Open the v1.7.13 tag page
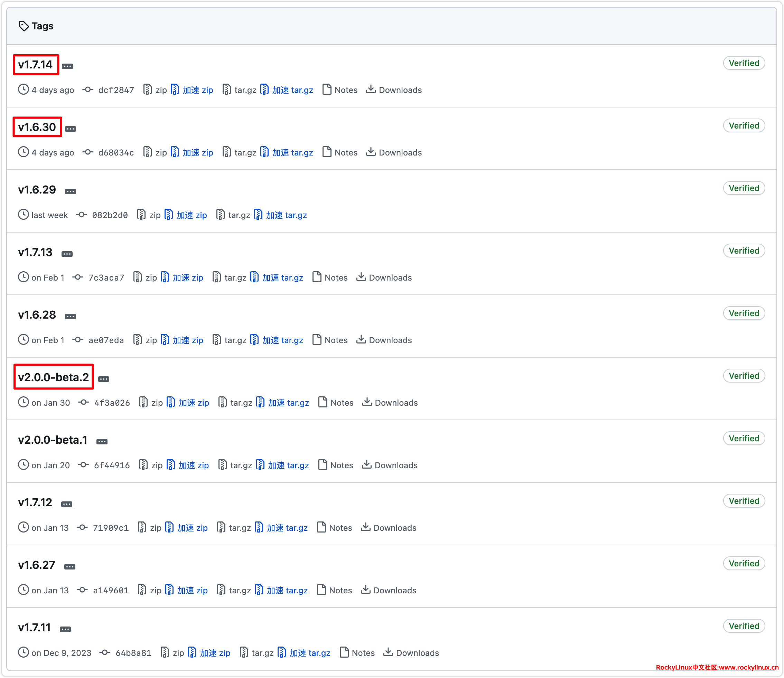The width and height of the screenshot is (784, 678). 35,252
